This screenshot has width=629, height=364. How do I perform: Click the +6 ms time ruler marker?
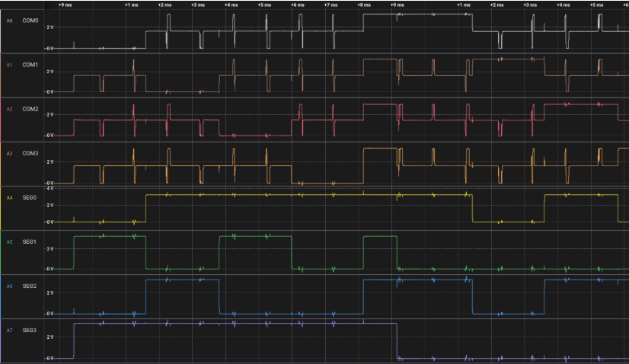coord(297,5)
